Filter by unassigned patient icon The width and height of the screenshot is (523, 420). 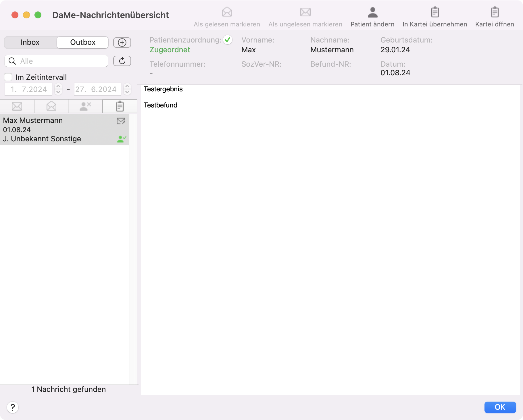[85, 106]
